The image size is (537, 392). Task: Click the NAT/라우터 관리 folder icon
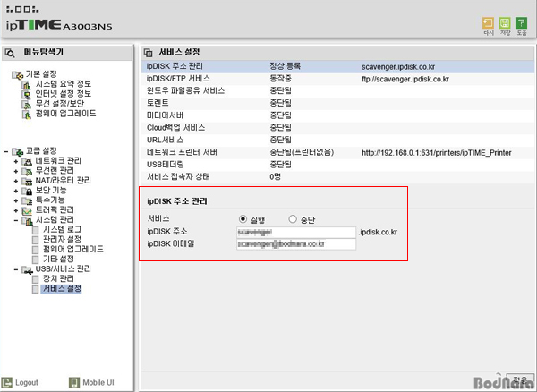27,181
